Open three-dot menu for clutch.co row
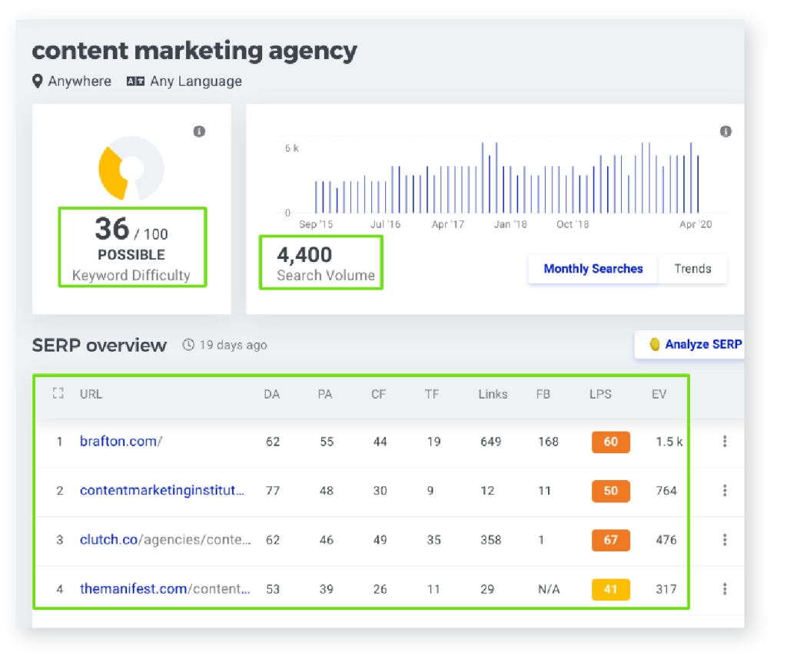The image size is (787, 672). 724,540
